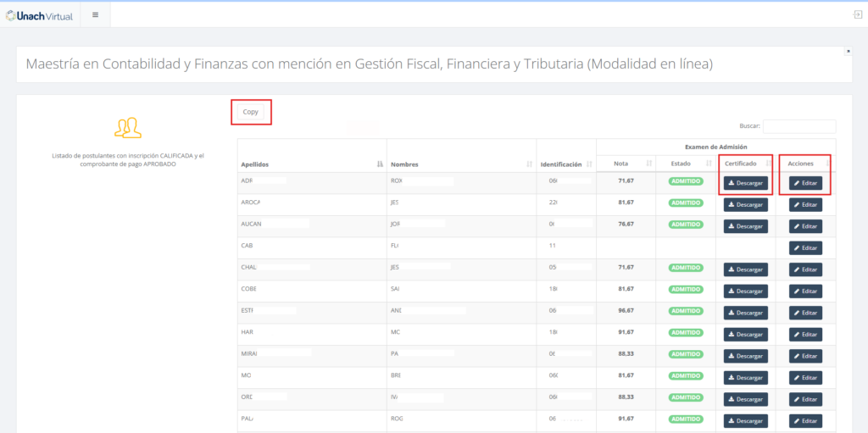Click the Unach Virtual logo
This screenshot has width=868, height=433.
click(x=40, y=14)
